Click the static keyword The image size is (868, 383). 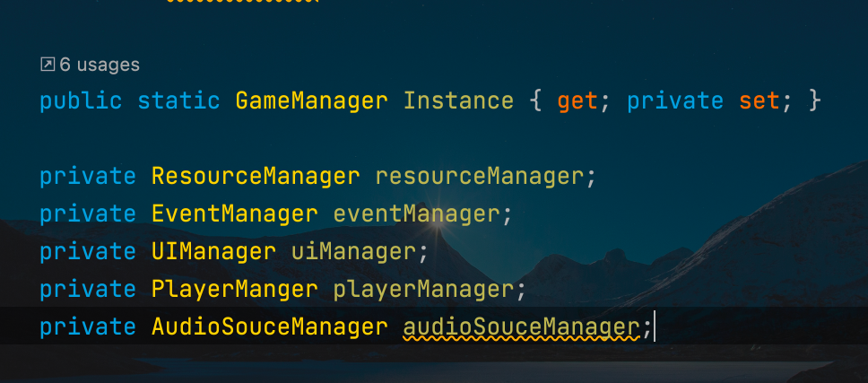(178, 101)
